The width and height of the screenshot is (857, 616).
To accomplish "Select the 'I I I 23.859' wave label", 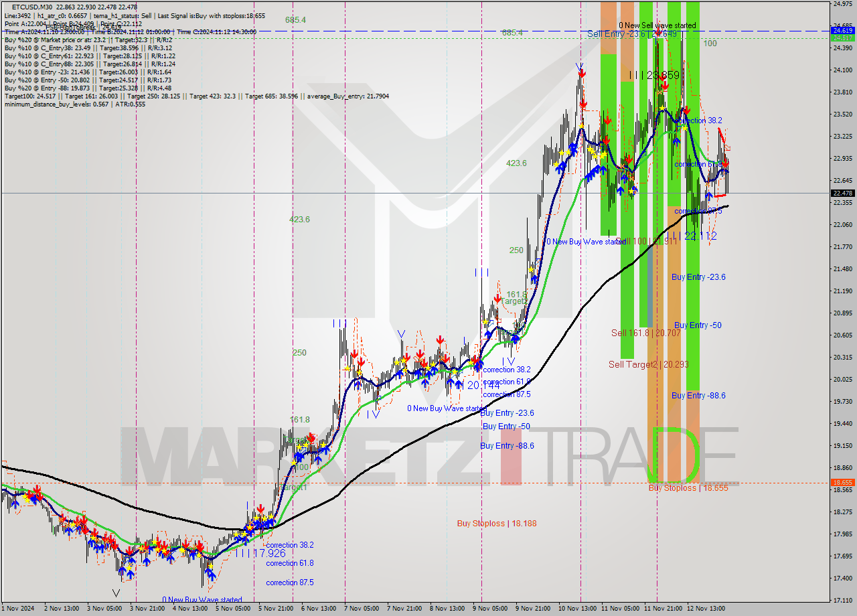I will point(655,76).
